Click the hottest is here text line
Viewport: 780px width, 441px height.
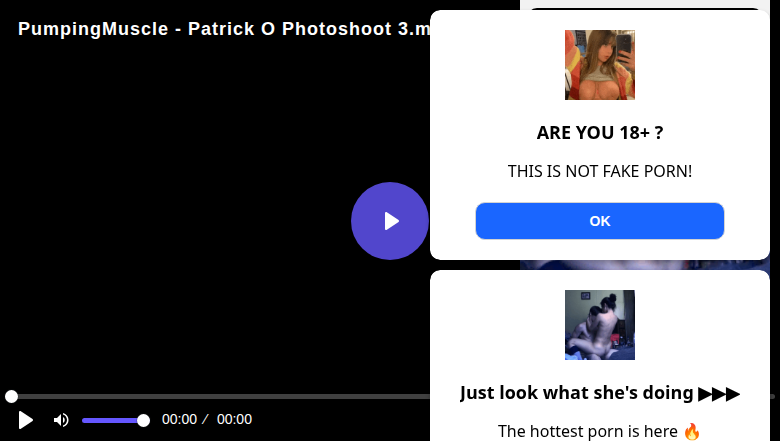[588, 432]
